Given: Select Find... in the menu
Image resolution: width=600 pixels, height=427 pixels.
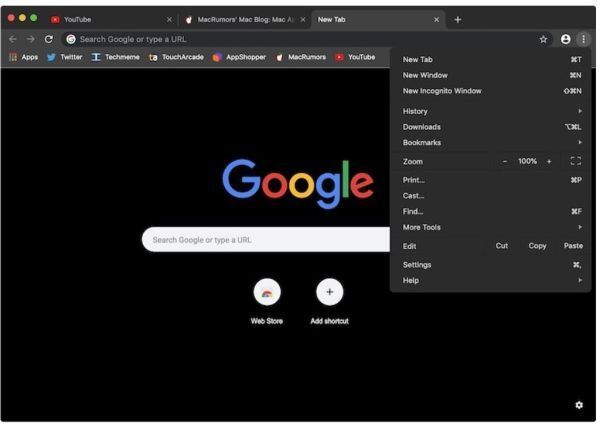Looking at the screenshot, I should click(492, 212).
